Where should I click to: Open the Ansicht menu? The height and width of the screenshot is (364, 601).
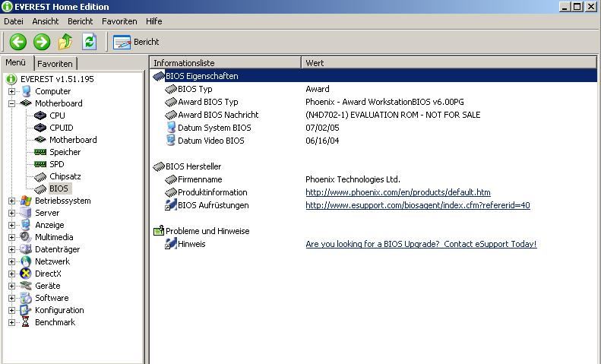[x=46, y=21]
